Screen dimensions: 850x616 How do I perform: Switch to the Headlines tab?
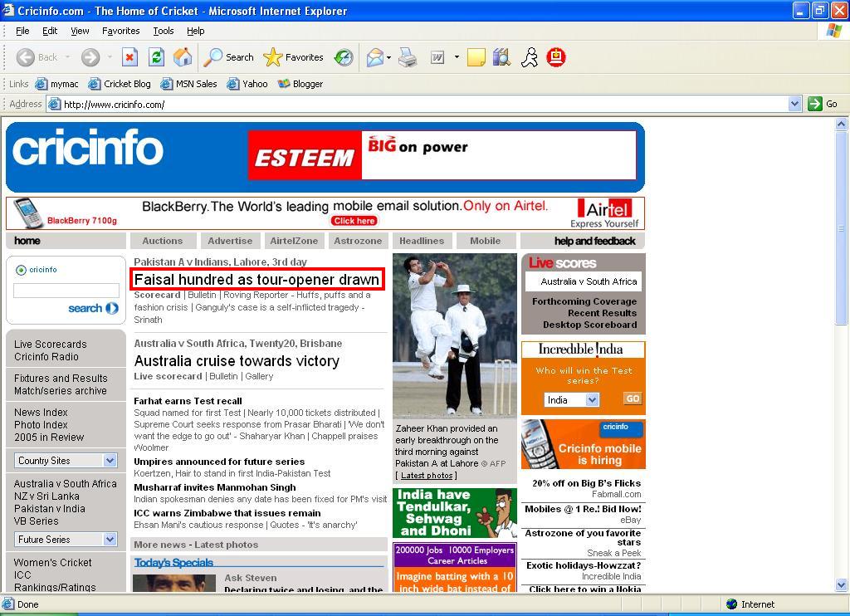point(422,241)
